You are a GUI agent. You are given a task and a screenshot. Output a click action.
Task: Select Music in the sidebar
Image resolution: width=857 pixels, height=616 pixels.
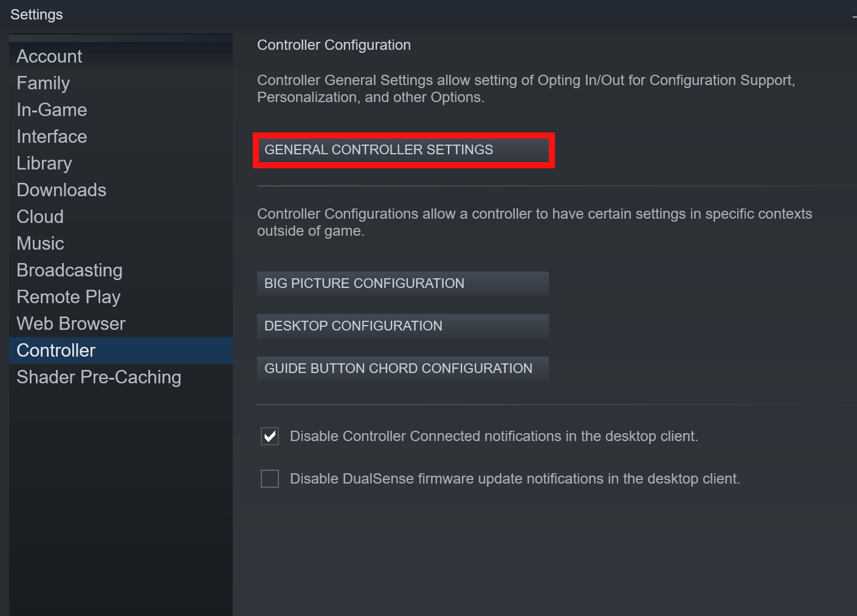[x=40, y=244]
